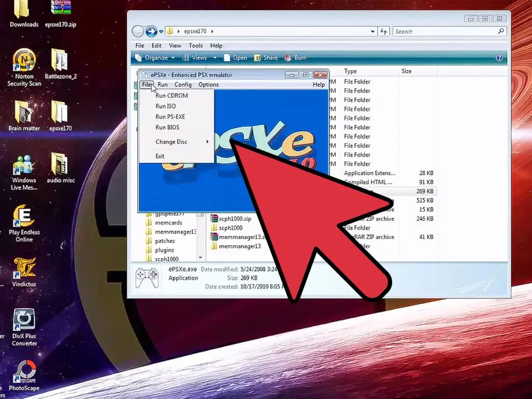
Task: Launch the Vindictus desktop shortcut
Action: (24, 272)
